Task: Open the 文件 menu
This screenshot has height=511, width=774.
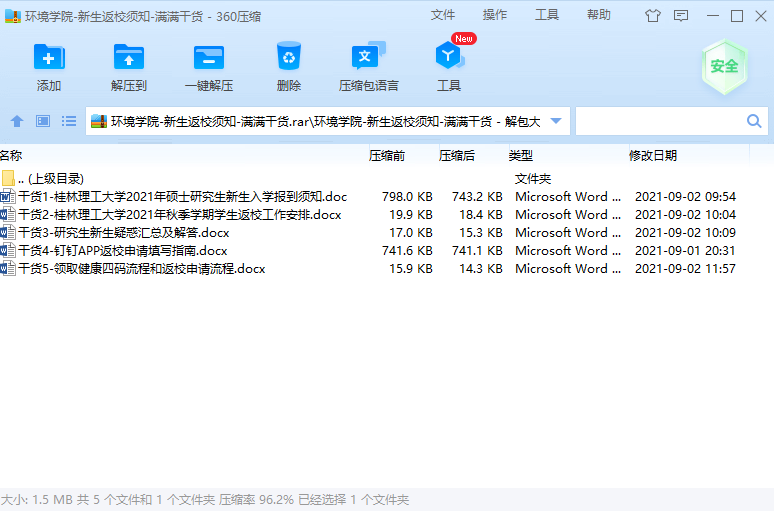Action: pyautogui.click(x=443, y=15)
